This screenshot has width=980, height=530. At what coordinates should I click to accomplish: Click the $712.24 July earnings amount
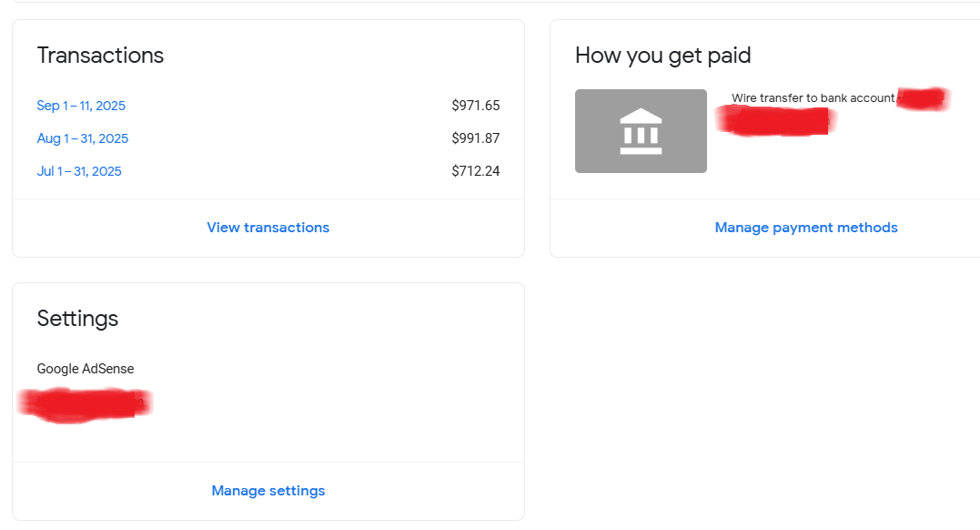click(x=475, y=170)
